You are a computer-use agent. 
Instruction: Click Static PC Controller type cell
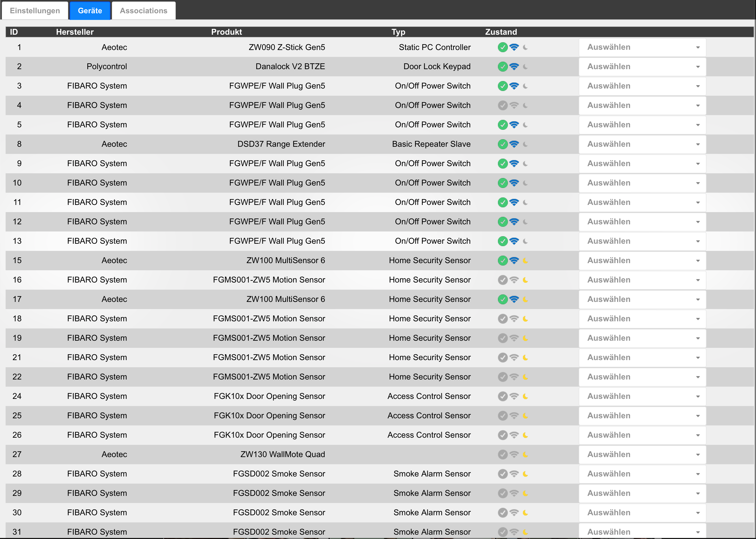point(434,47)
